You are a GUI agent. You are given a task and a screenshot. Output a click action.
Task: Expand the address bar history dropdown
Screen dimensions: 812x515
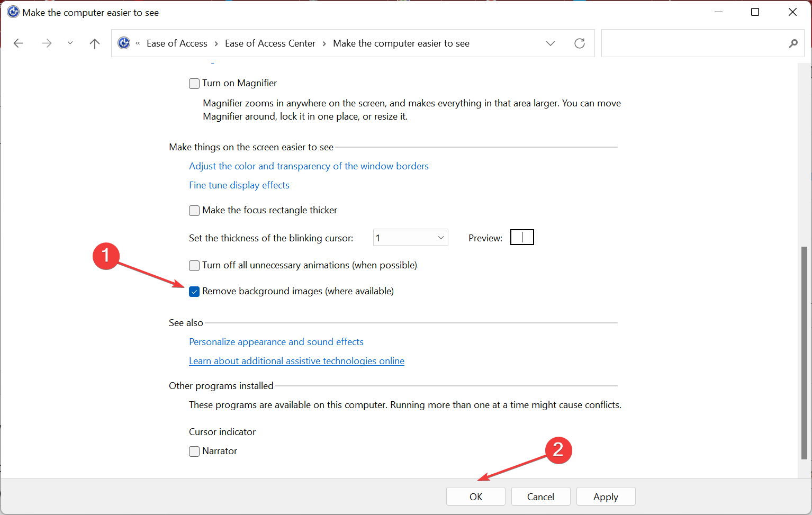click(x=551, y=43)
